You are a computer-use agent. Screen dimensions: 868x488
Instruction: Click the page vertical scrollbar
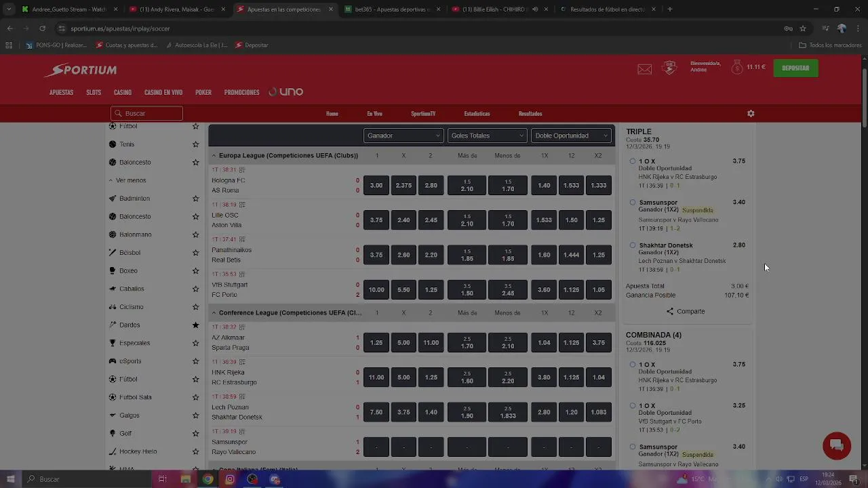864,98
